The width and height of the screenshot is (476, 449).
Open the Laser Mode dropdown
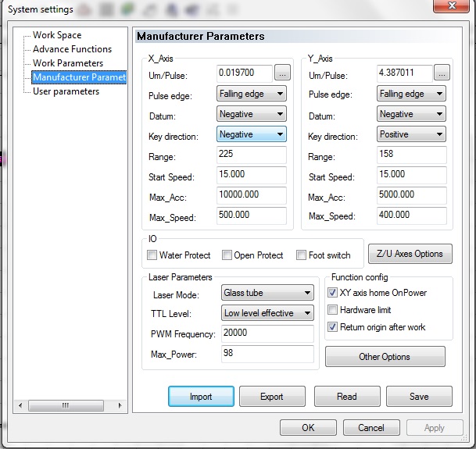pos(267,294)
